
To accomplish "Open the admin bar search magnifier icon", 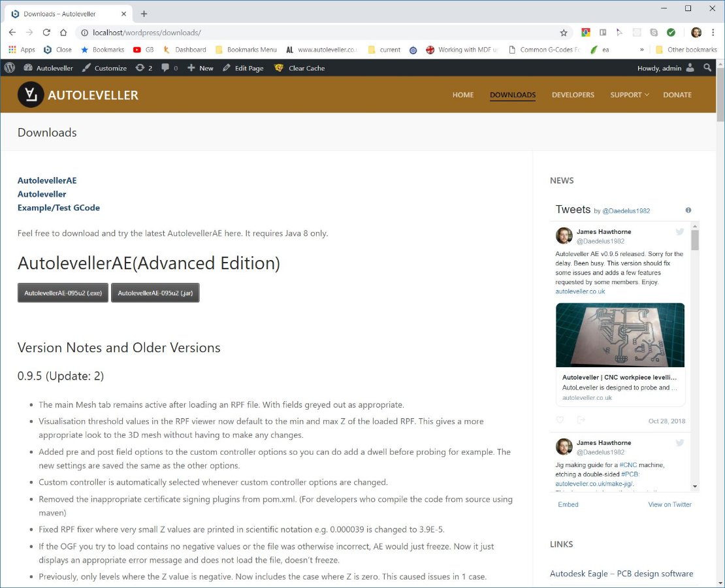I will click(707, 68).
